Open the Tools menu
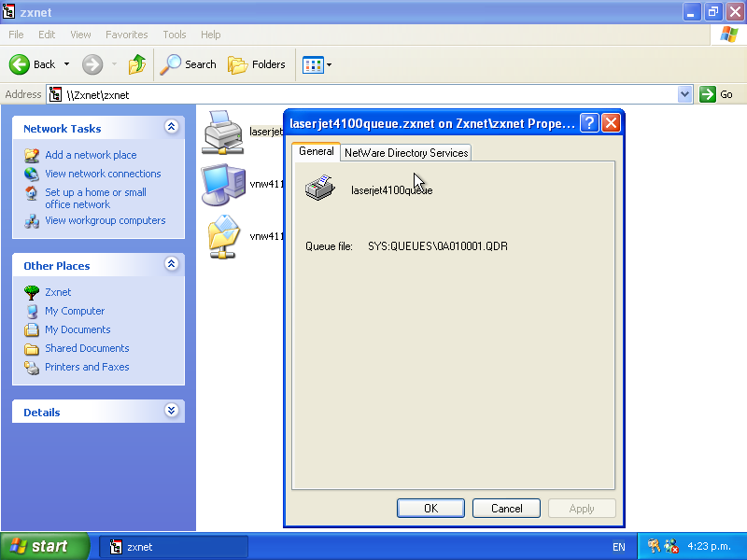The width and height of the screenshot is (747, 560). [x=175, y=35]
